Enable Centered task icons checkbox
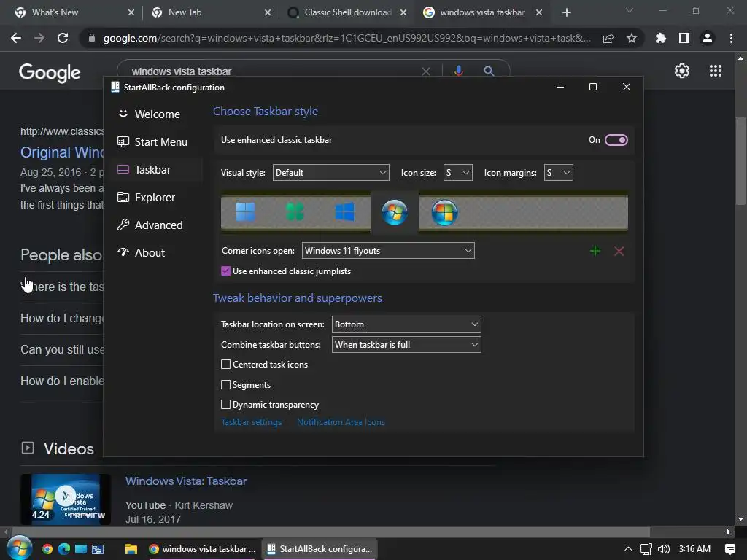 (x=226, y=365)
